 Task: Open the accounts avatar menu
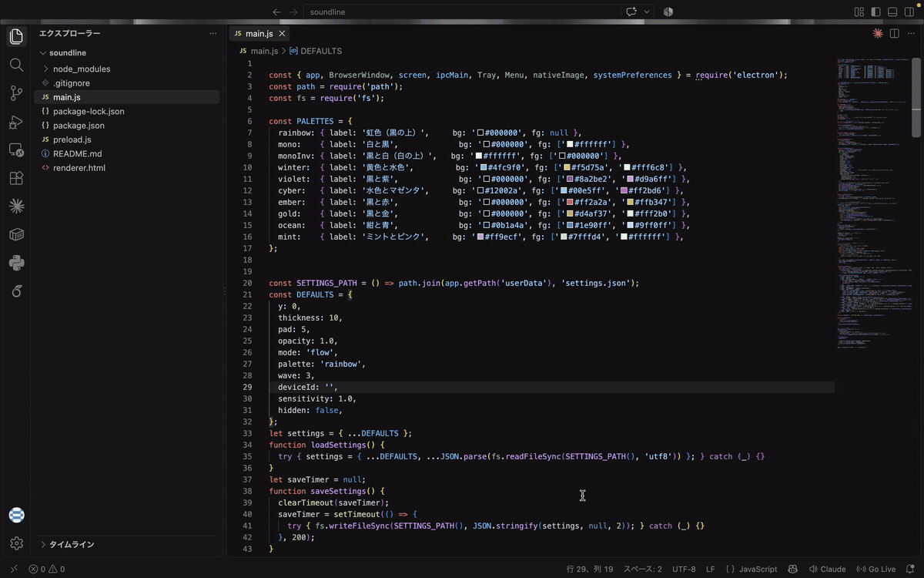16,515
